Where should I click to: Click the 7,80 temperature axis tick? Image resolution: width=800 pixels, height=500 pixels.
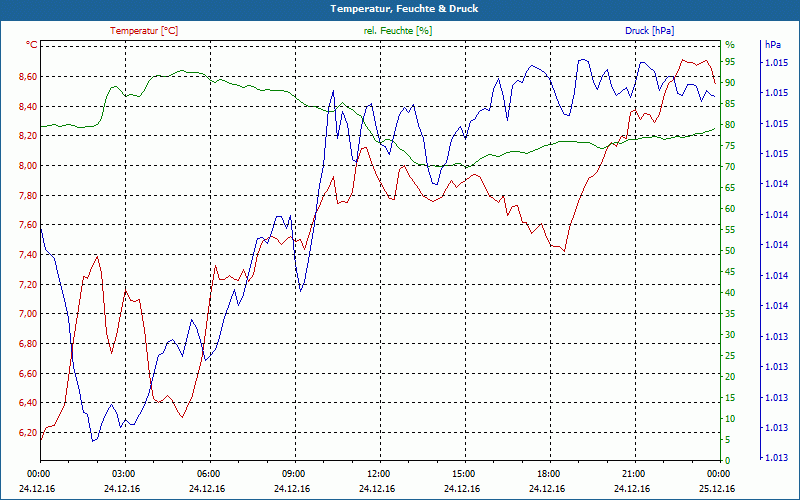click(x=28, y=195)
